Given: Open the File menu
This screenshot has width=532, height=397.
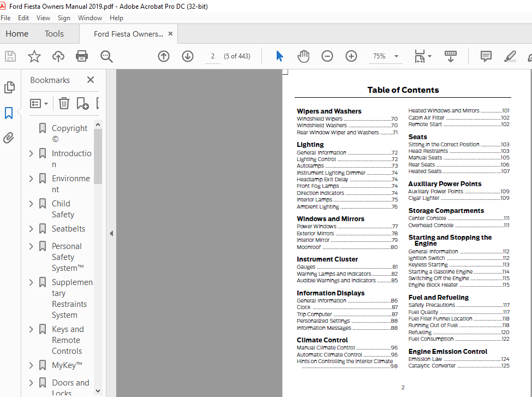Looking at the screenshot, I should click(5, 18).
